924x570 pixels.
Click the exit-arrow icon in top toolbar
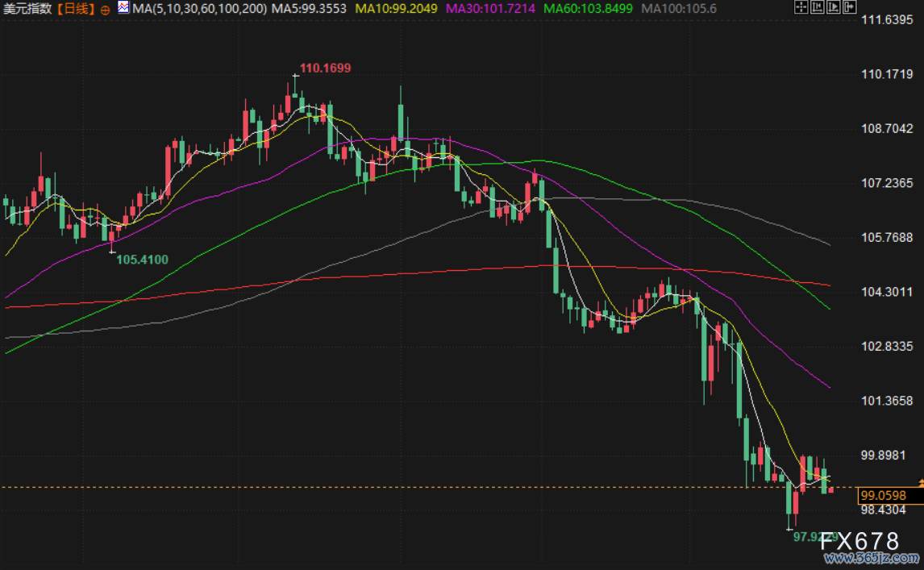pyautogui.click(x=849, y=8)
